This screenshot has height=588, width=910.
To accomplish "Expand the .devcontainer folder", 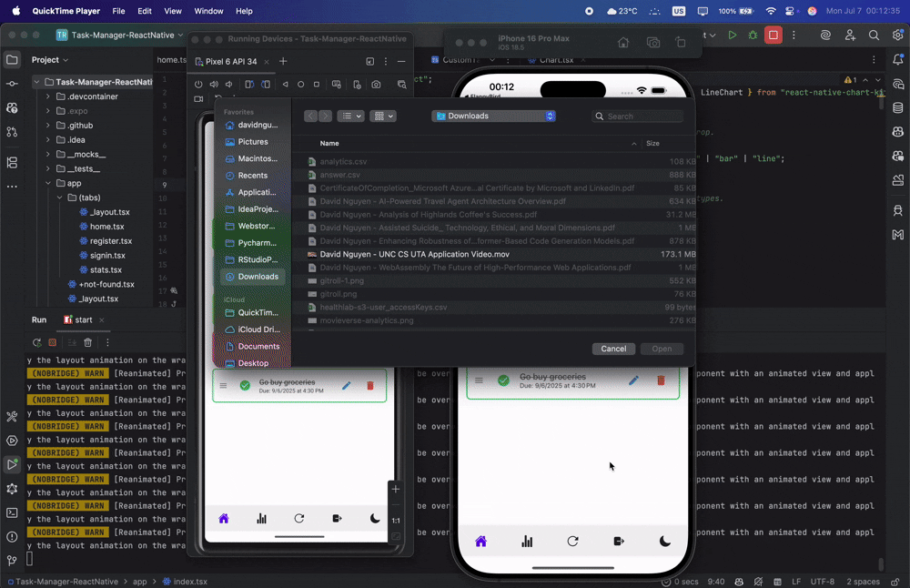I will pos(48,96).
